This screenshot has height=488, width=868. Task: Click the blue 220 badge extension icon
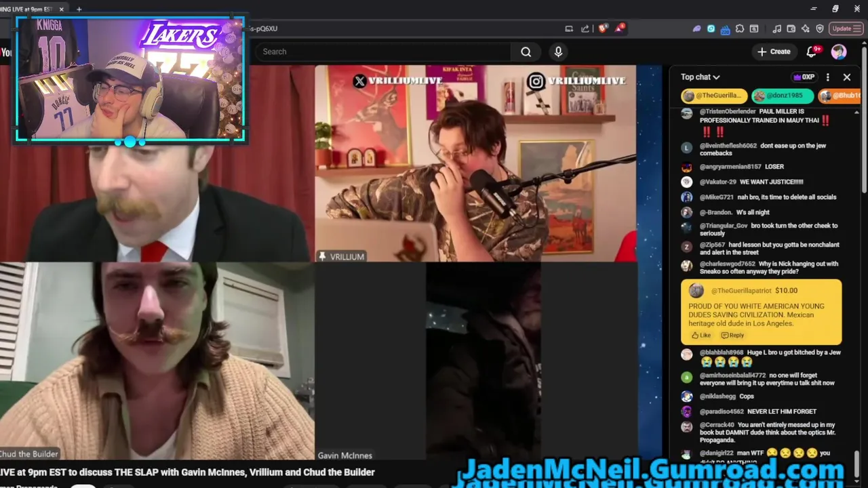(x=726, y=29)
